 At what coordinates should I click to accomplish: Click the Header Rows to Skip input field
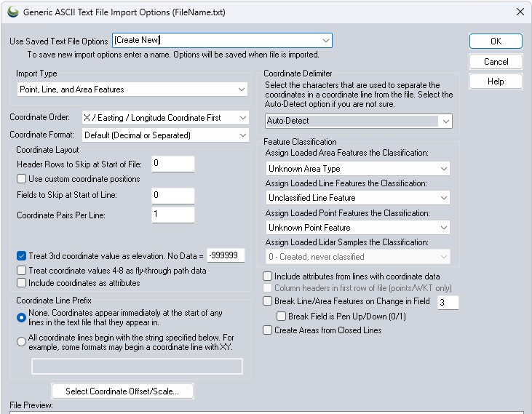(173, 164)
